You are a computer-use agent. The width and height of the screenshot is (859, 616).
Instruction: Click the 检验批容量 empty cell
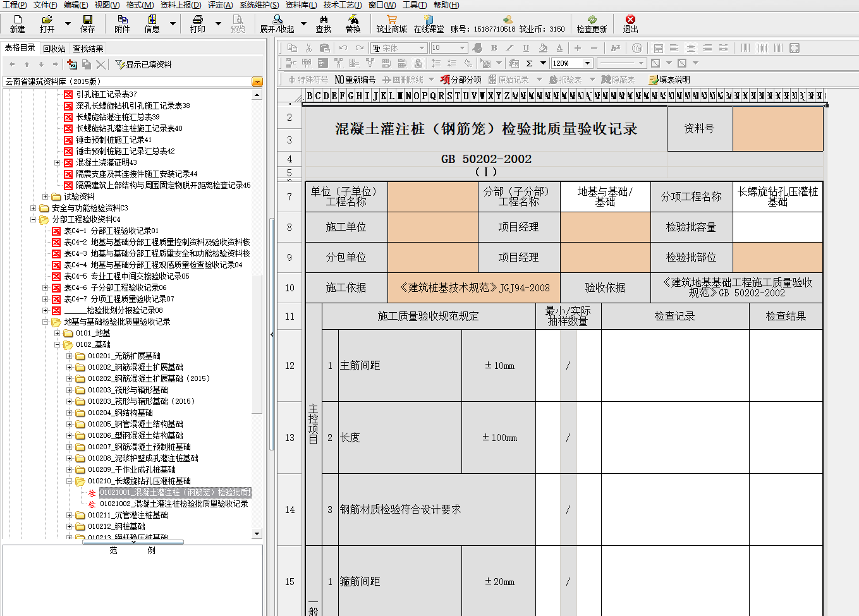(777, 227)
